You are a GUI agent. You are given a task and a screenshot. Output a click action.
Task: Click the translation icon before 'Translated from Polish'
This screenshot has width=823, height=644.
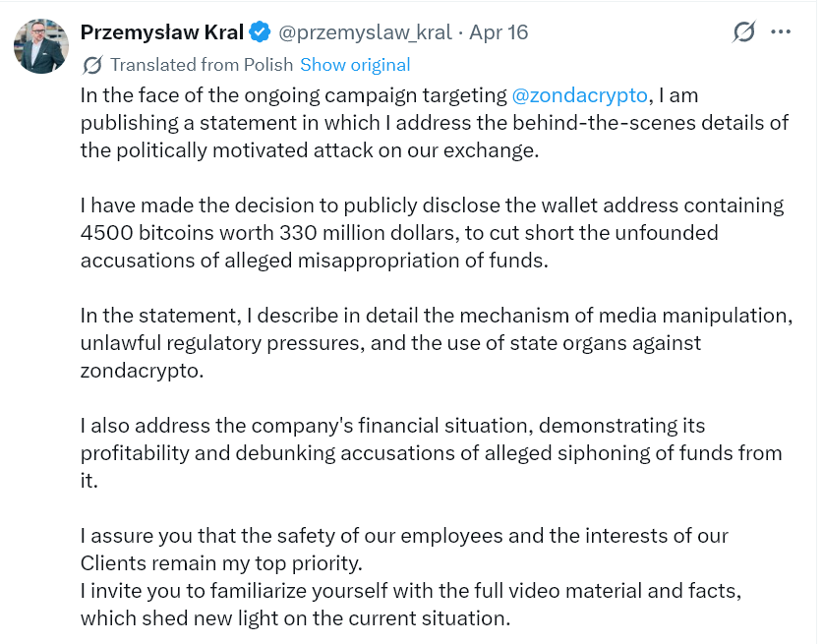92,65
